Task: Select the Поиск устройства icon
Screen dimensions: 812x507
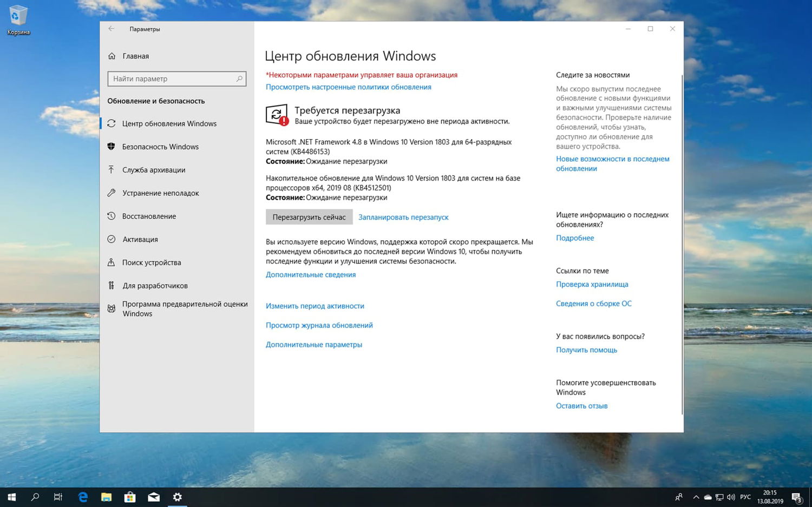Action: pos(111,262)
